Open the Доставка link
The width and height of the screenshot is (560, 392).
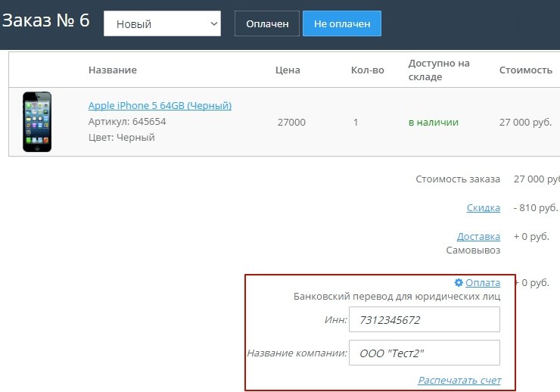[478, 235]
